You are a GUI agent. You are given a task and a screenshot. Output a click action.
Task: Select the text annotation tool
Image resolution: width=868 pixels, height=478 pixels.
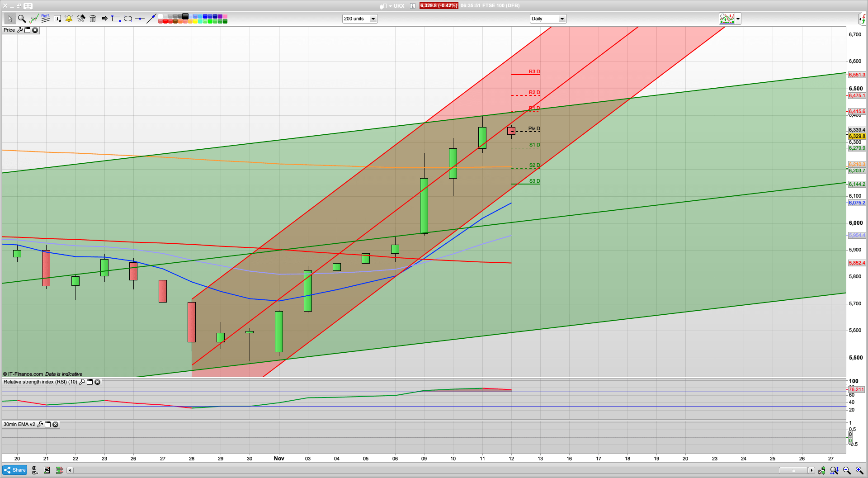(x=57, y=19)
